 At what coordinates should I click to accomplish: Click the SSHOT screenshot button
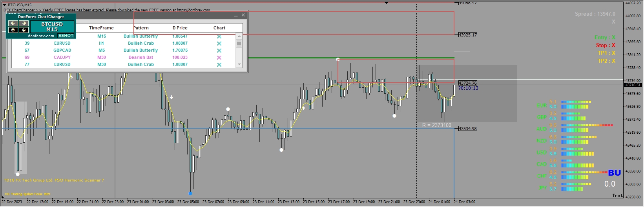(66, 36)
